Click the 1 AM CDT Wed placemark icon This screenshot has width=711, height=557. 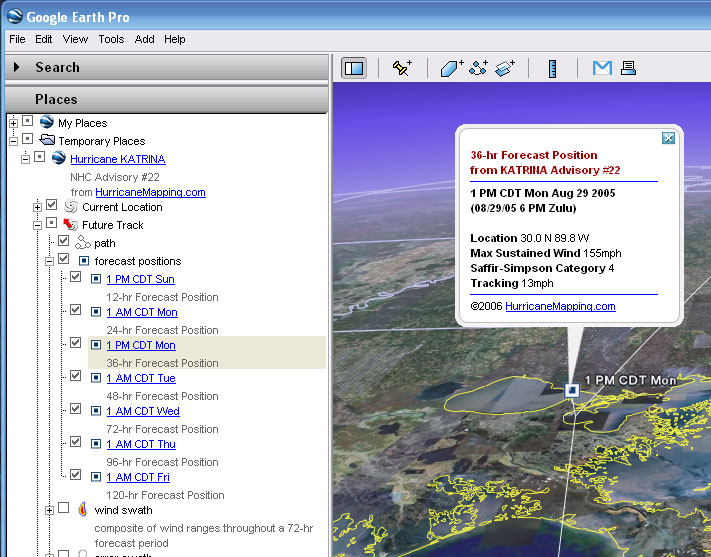coord(96,410)
